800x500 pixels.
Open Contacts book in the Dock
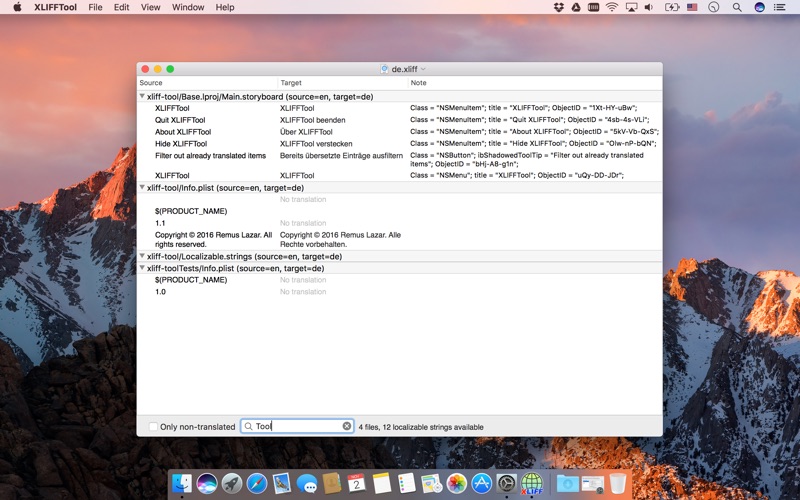tap(332, 483)
